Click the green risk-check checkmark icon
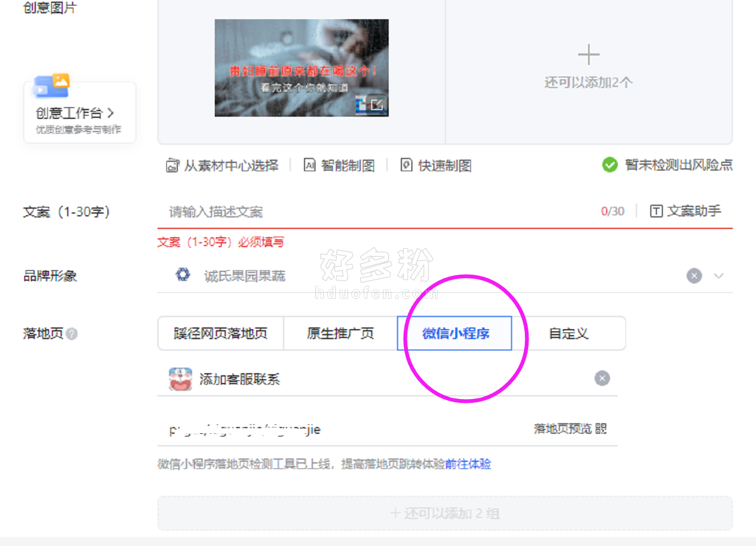The image size is (756, 546). pyautogui.click(x=610, y=165)
